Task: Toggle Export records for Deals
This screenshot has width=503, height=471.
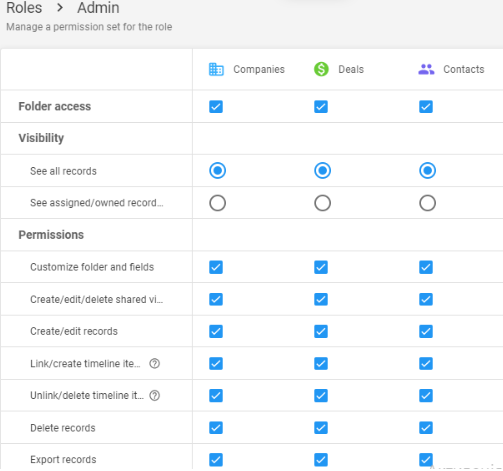Action: [321, 460]
